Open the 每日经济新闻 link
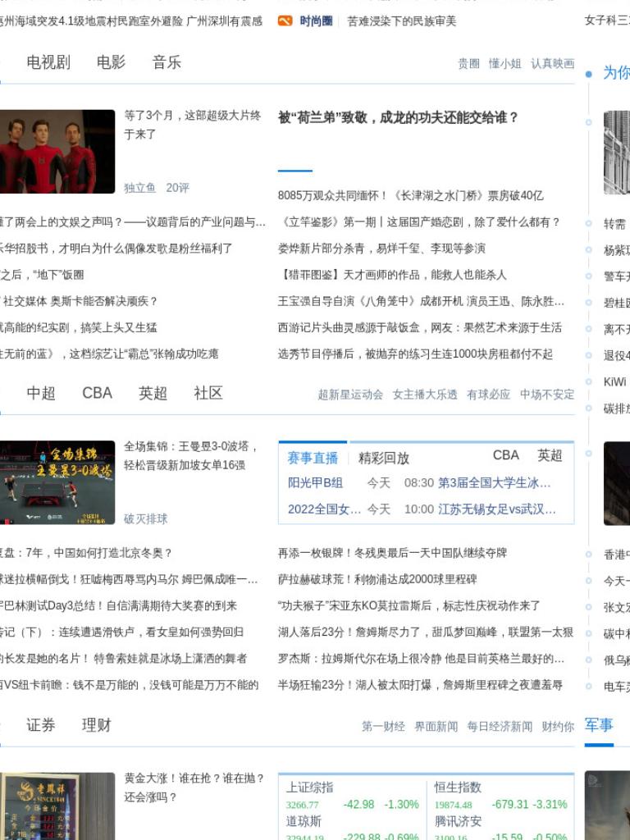 pyautogui.click(x=500, y=727)
